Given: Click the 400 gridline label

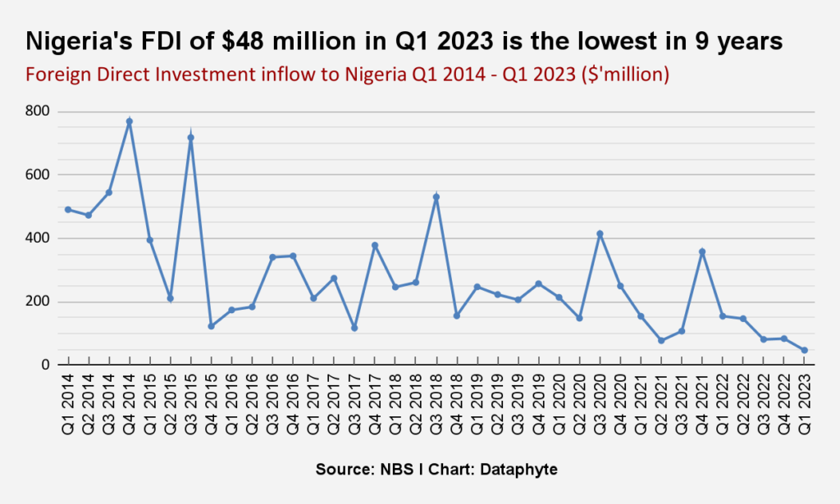Looking at the screenshot, I should click(35, 237).
